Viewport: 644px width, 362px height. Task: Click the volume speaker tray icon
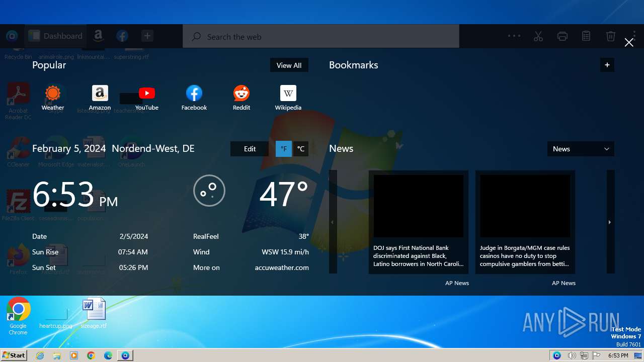(x=572, y=355)
